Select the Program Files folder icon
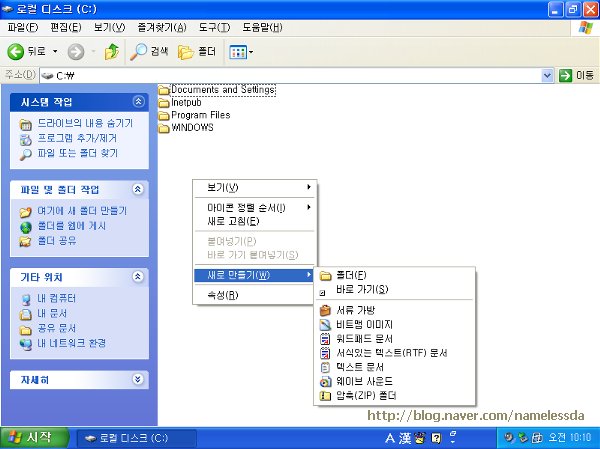This screenshot has width=600, height=449. pyautogui.click(x=164, y=116)
